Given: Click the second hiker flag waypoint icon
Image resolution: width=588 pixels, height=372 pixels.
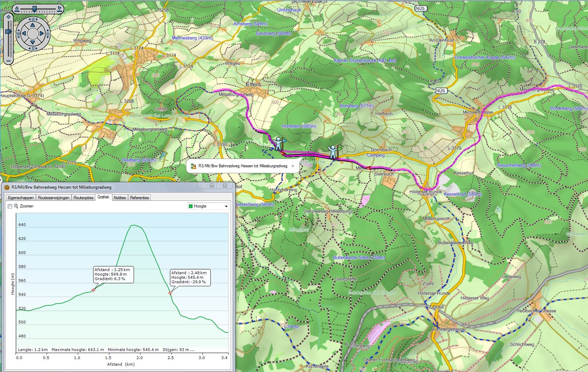Looking at the screenshot, I should [x=333, y=152].
